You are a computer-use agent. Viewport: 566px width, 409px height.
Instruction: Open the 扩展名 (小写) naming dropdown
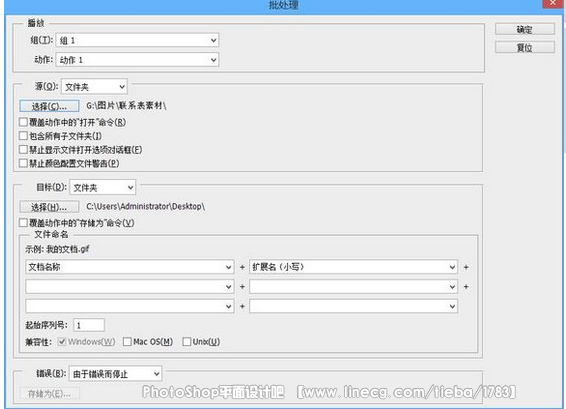click(353, 267)
